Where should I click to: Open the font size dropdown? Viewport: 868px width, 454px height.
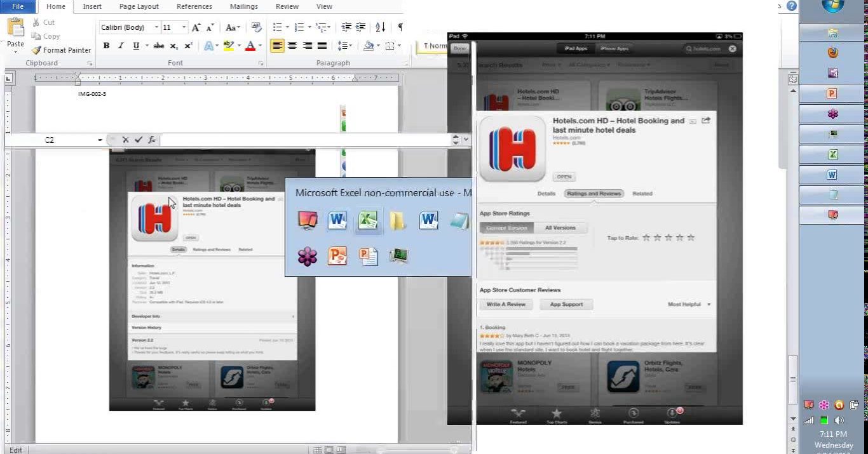point(184,27)
